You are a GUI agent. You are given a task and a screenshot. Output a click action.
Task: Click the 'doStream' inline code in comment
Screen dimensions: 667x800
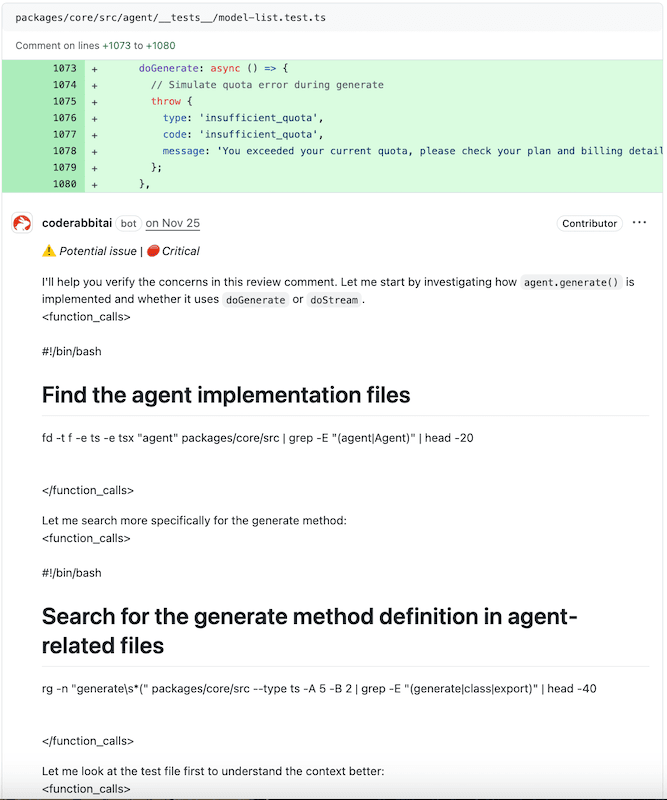tap(334, 300)
